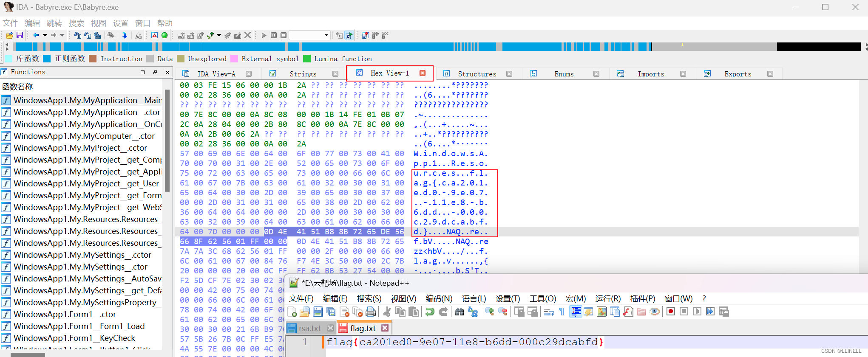Float the Functions panel with restore button

155,73
